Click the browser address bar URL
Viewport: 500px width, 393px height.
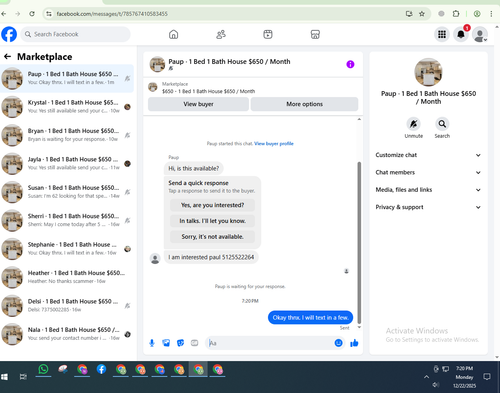point(112,14)
